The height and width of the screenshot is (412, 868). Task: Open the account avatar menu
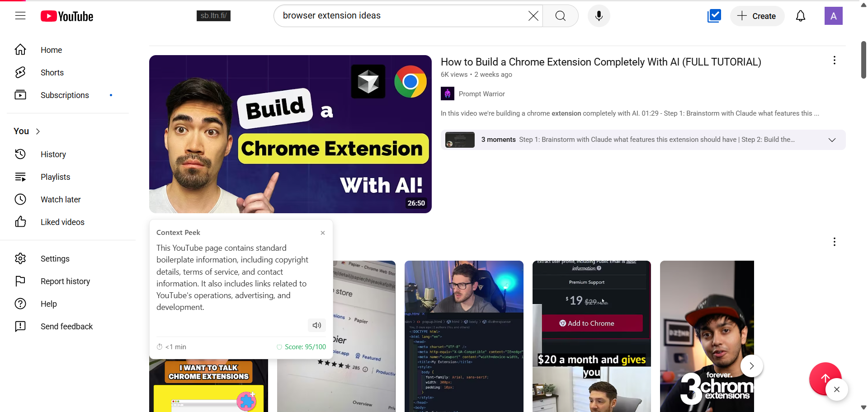point(833,16)
